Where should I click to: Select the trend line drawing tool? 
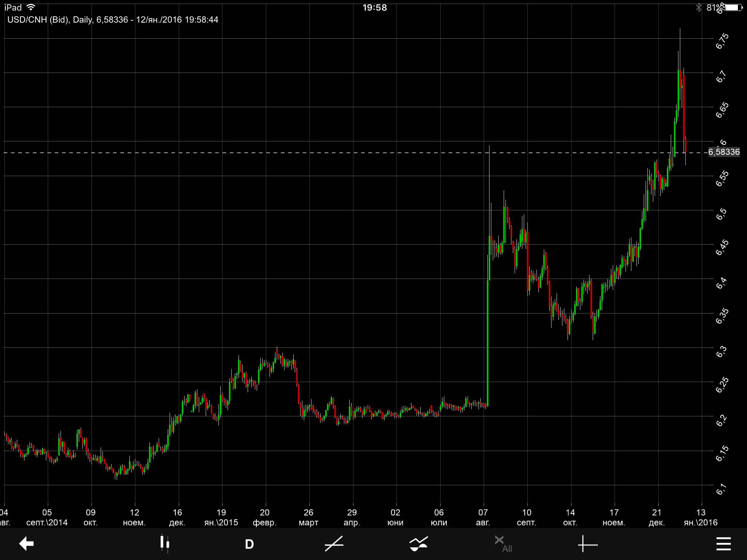pyautogui.click(x=334, y=544)
